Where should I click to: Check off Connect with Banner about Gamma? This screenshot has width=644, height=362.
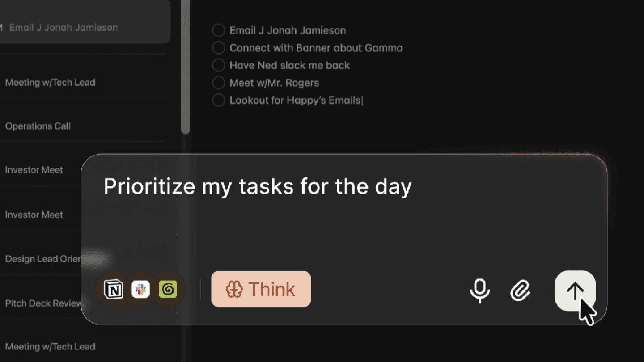[218, 48]
